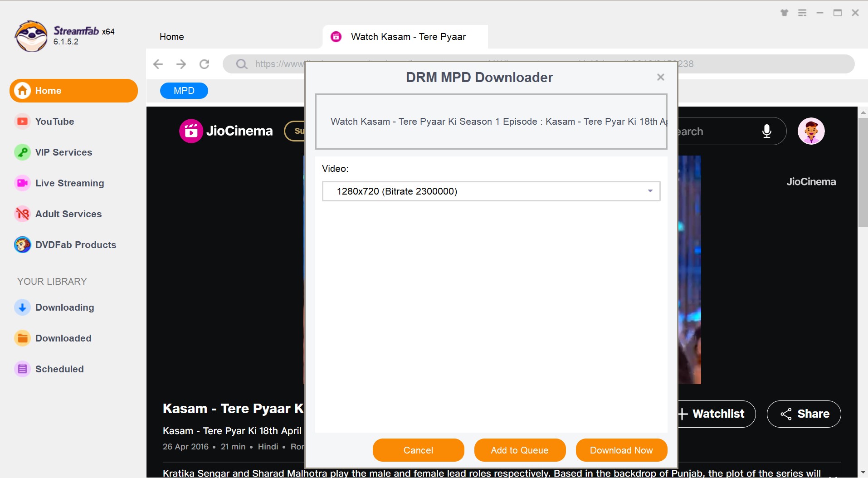Image resolution: width=868 pixels, height=478 pixels.
Task: Open the Downloaded library view
Action: (63, 338)
